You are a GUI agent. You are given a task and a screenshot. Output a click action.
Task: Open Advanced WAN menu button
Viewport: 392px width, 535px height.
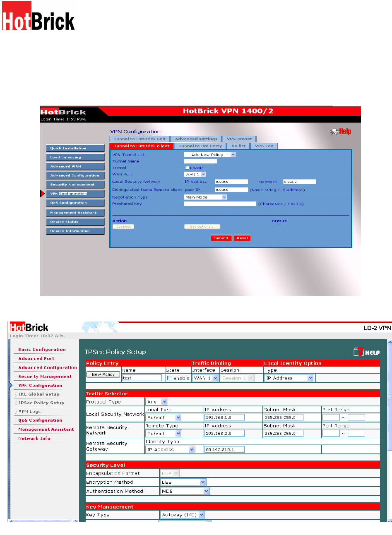[75, 166]
